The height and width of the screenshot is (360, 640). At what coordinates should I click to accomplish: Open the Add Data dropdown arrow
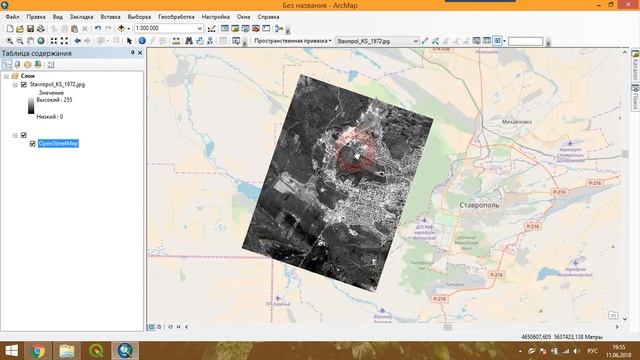(x=128, y=29)
